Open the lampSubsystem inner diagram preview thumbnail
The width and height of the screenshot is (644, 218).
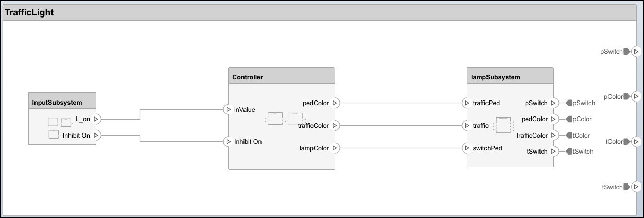tap(503, 125)
